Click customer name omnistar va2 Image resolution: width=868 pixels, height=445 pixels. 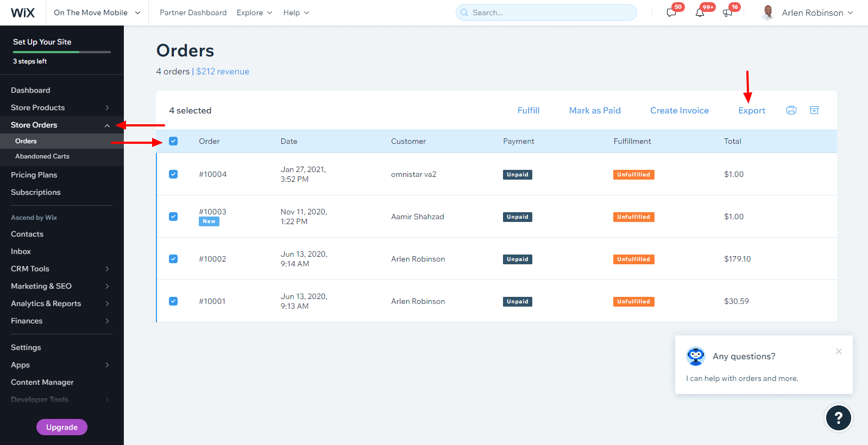414,174
